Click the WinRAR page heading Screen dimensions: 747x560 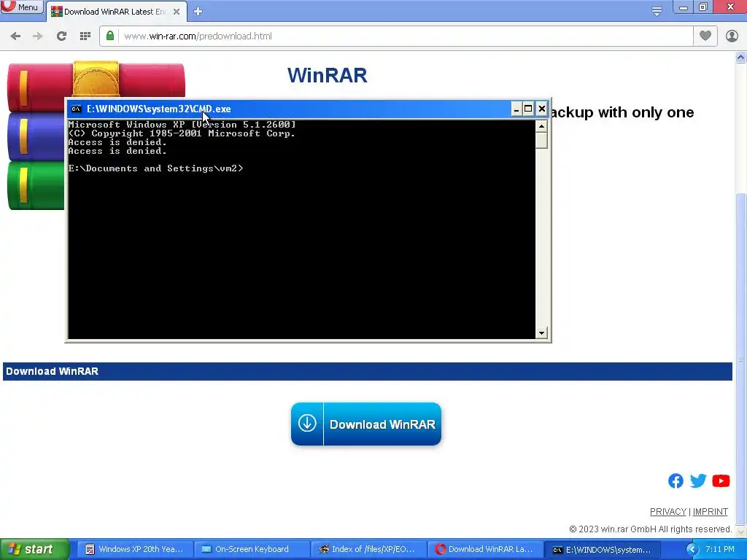point(328,75)
